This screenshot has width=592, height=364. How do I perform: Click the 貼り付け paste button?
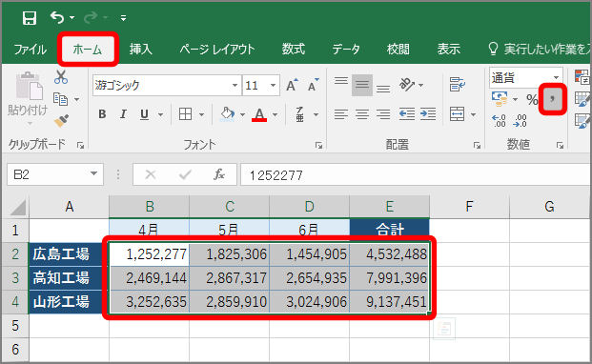[29, 98]
